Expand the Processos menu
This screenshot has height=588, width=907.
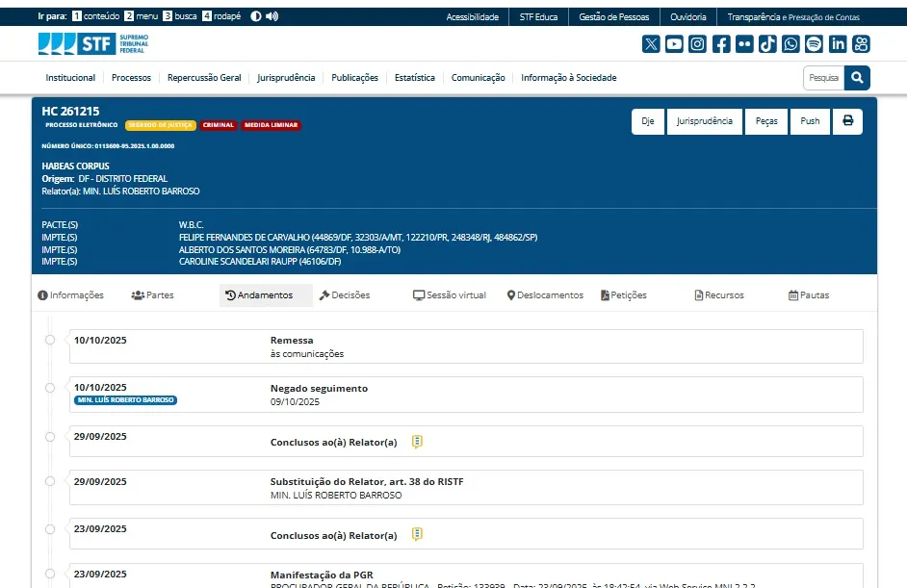(x=131, y=78)
